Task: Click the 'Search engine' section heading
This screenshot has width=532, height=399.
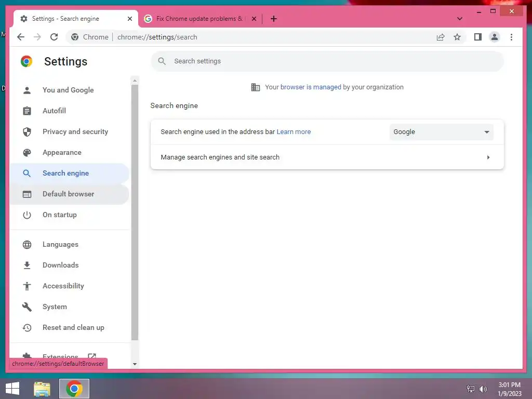Action: (174, 105)
